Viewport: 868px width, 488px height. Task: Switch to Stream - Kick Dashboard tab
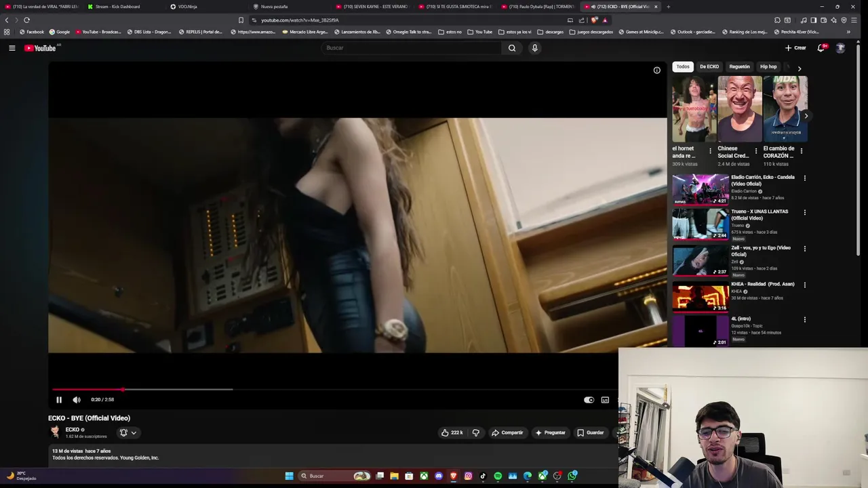pos(117,7)
